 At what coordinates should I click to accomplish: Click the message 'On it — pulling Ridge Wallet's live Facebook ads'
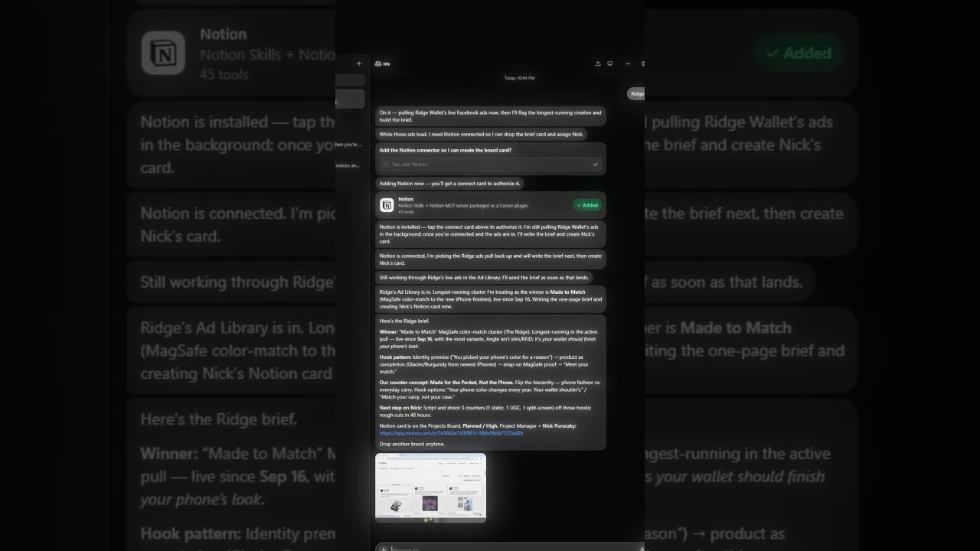491,116
